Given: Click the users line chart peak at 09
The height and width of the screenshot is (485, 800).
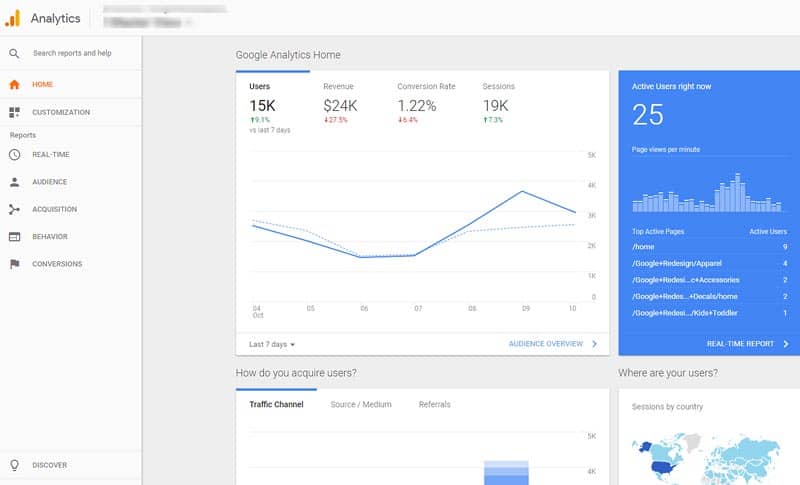Looking at the screenshot, I should 522,191.
